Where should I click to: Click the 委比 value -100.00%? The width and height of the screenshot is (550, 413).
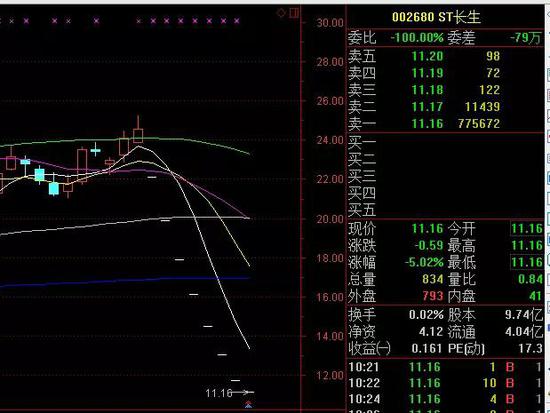click(x=417, y=38)
